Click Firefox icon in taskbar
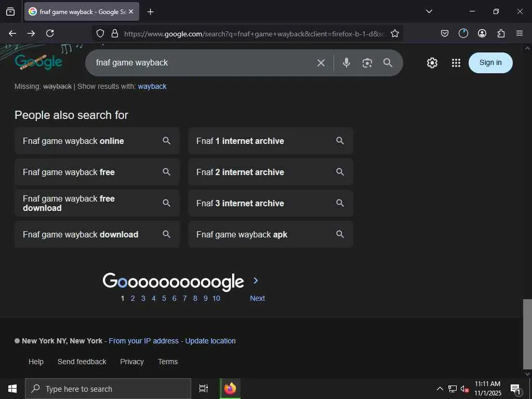Screen dimensions: 532x399 pyautogui.click(x=230, y=389)
